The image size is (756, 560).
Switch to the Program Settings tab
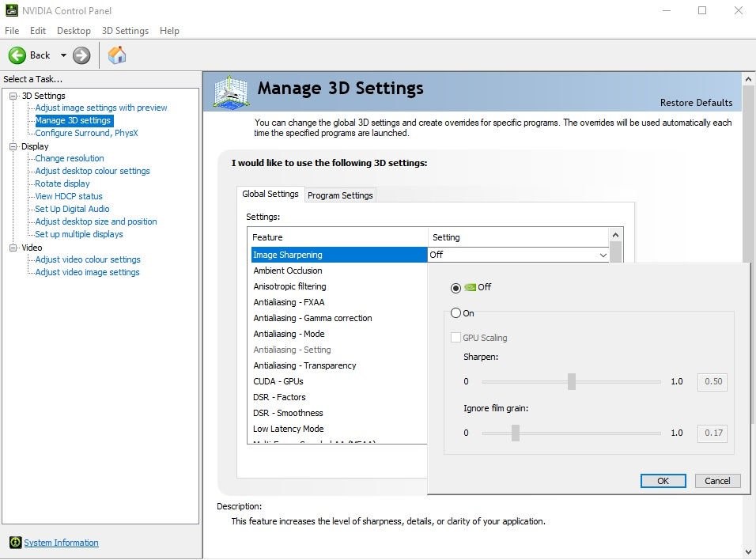(x=340, y=195)
